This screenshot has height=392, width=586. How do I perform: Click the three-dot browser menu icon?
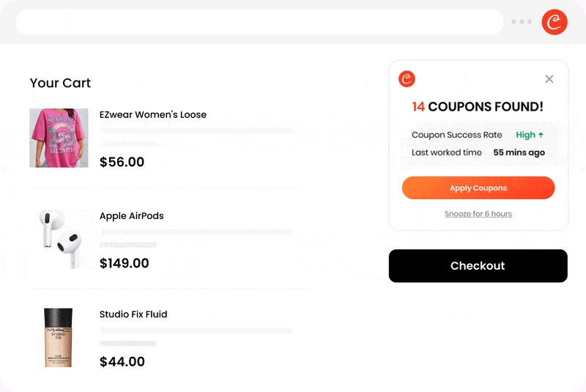pyautogui.click(x=522, y=22)
